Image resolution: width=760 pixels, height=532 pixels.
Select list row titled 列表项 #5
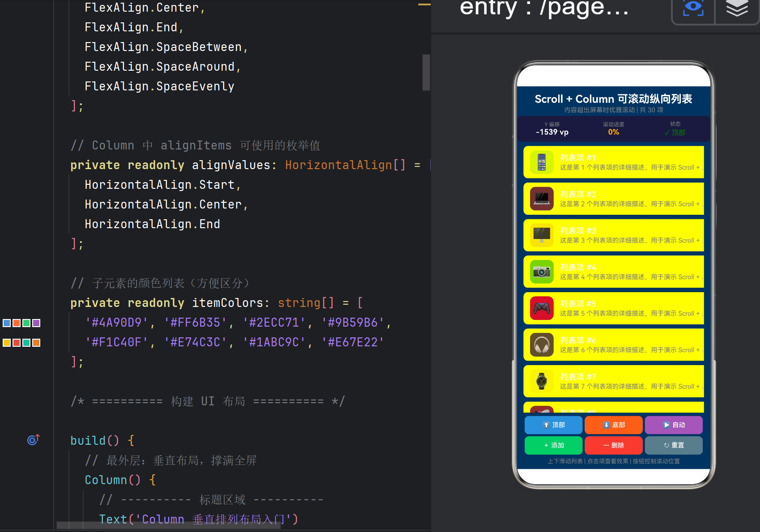point(613,308)
